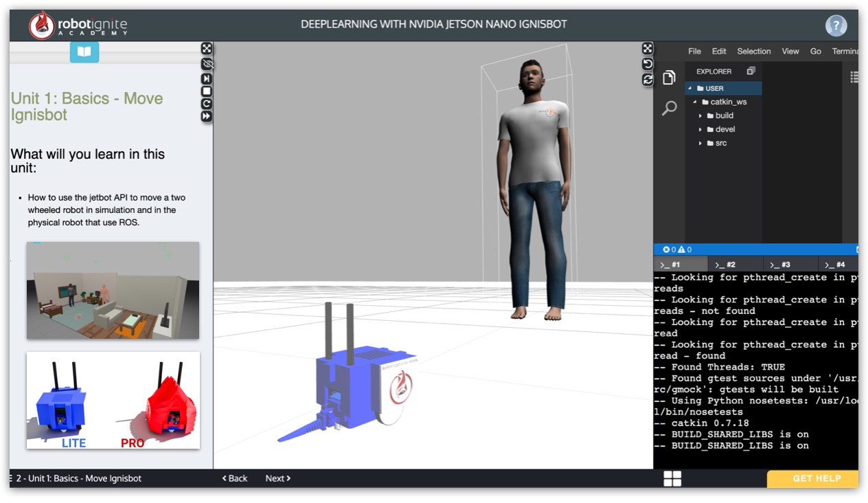Click the blue notebook book icon
The image size is (868, 503).
84,52
